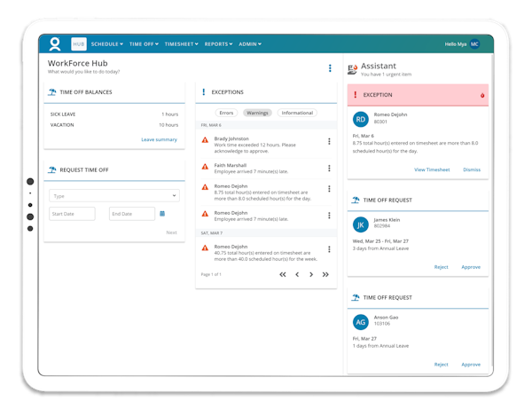The width and height of the screenshot is (532, 409).
Task: Reject Anson Gao's time off request
Action: click(441, 365)
